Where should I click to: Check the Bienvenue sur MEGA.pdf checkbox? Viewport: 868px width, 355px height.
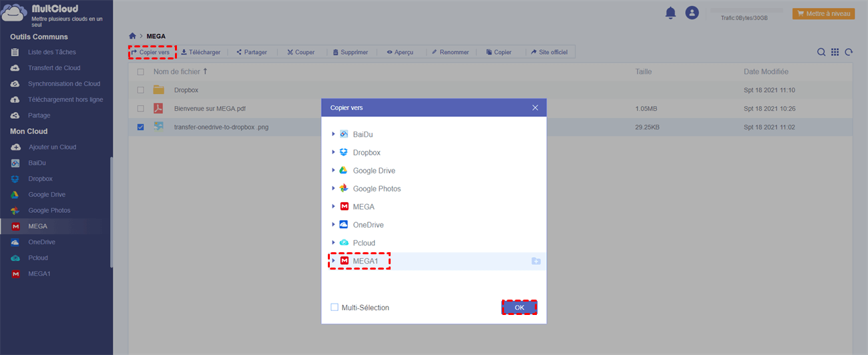click(x=140, y=108)
